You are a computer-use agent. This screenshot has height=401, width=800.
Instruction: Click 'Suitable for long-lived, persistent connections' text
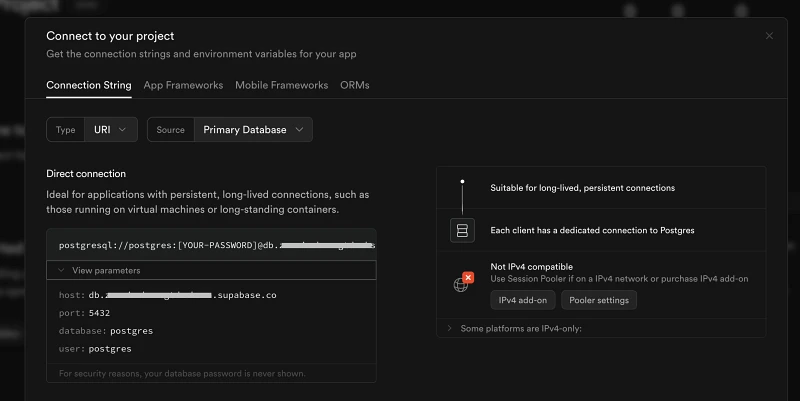click(x=582, y=188)
